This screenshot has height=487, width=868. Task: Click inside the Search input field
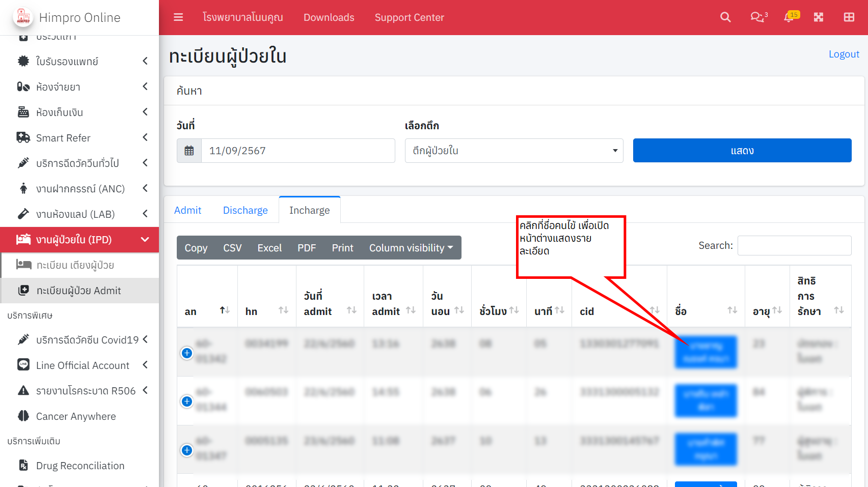[x=794, y=245]
